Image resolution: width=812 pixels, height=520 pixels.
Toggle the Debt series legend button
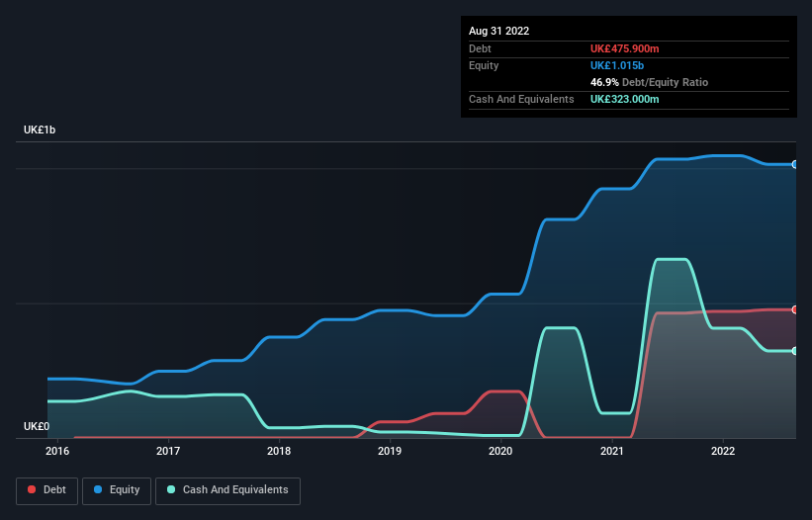pos(46,490)
